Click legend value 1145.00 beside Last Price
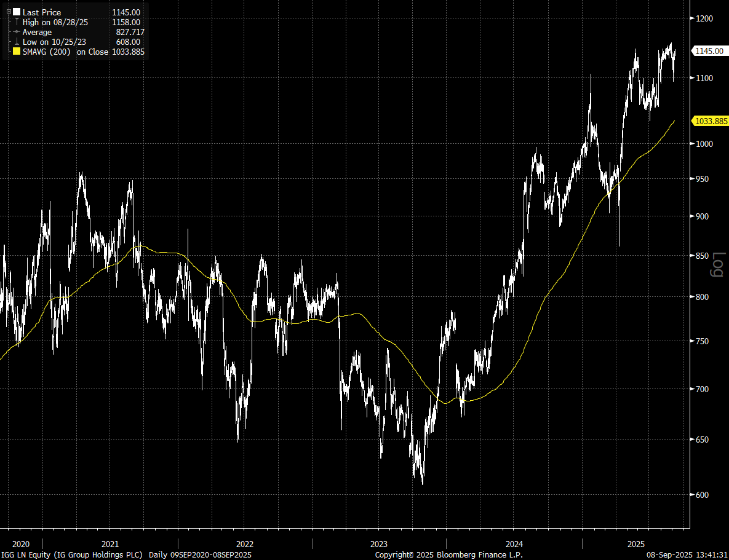The height and width of the screenshot is (560, 729). pyautogui.click(x=126, y=12)
